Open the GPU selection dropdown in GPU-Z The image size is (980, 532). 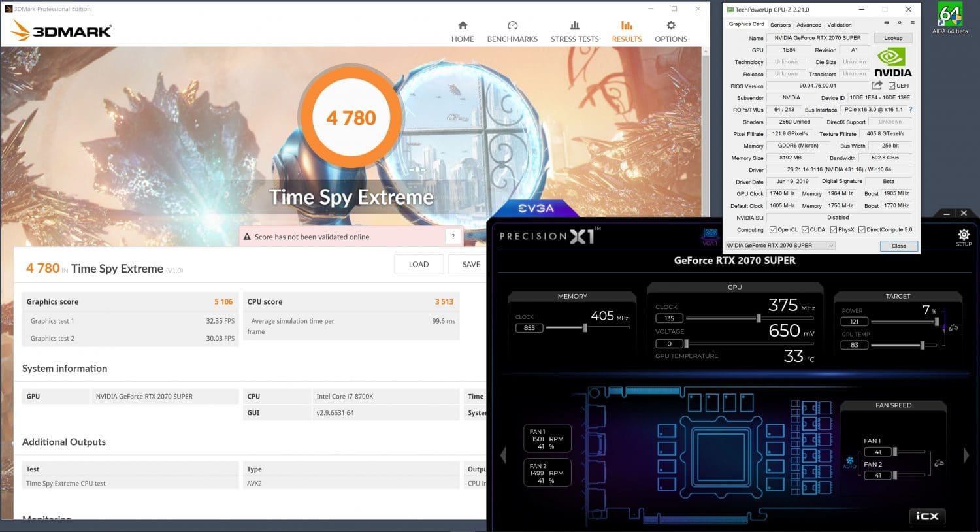coord(780,246)
